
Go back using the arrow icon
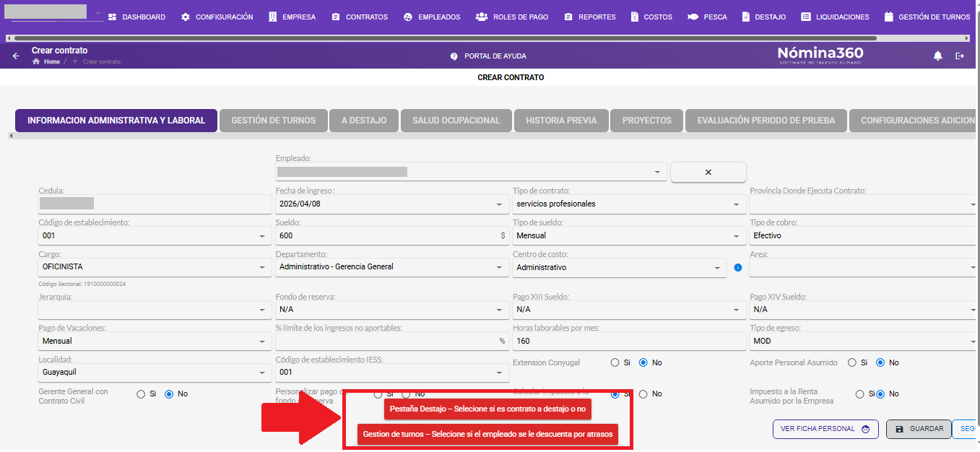point(16,56)
